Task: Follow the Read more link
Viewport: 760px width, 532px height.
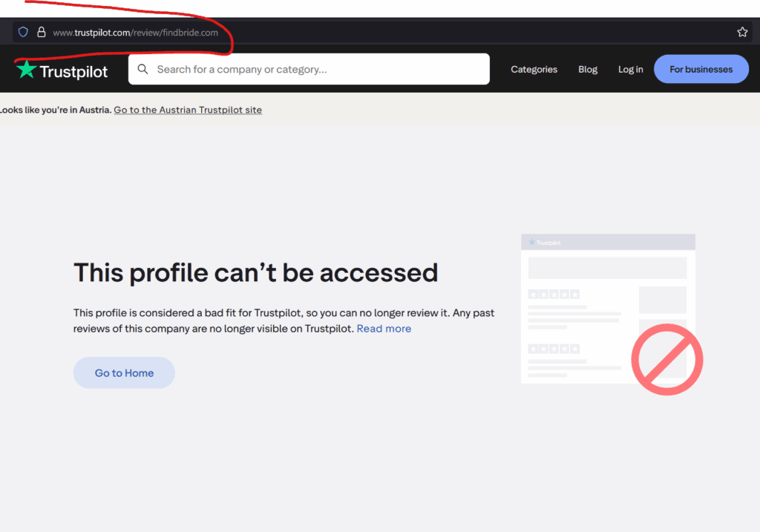Action: pyautogui.click(x=384, y=328)
